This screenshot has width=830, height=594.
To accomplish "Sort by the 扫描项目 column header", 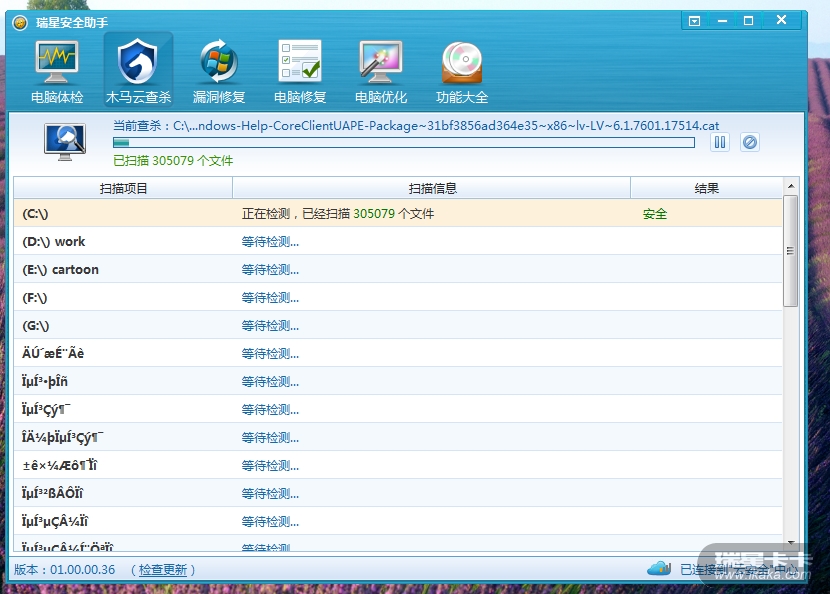I will pos(123,188).
